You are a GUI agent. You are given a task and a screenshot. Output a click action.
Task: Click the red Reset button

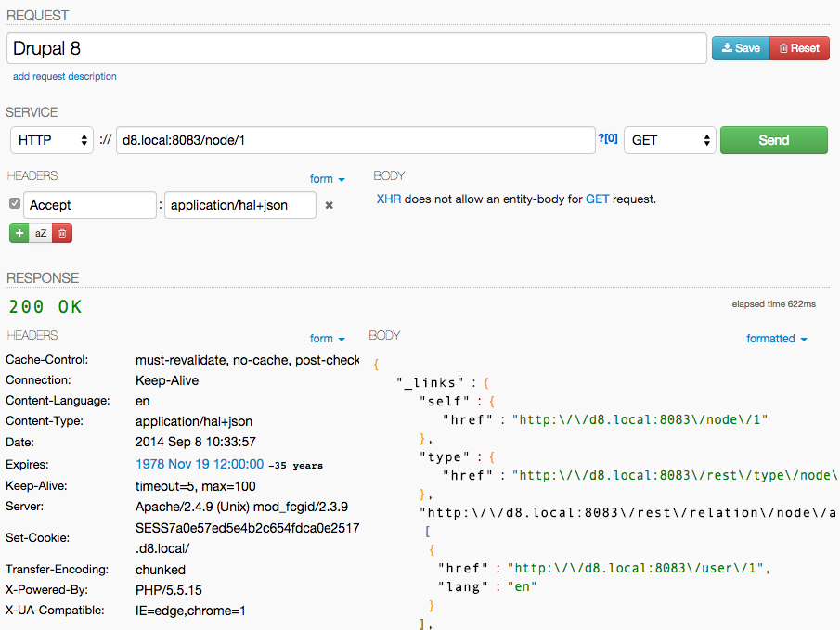tap(799, 48)
